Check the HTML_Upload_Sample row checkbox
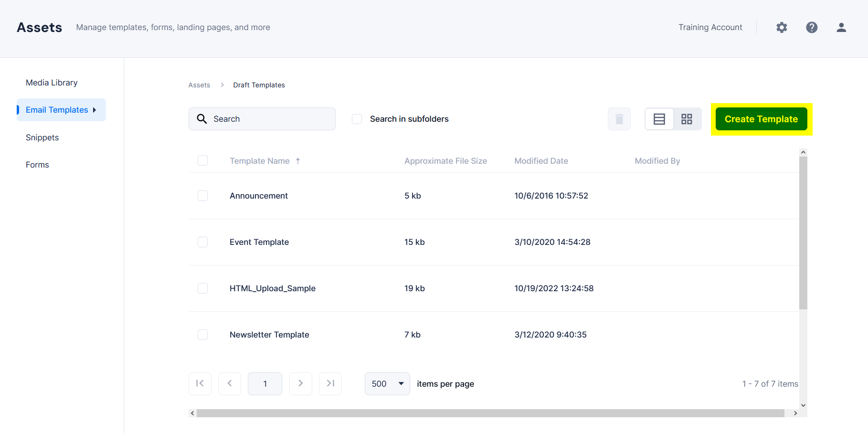Screen dimensions: 868x433 tap(202, 288)
